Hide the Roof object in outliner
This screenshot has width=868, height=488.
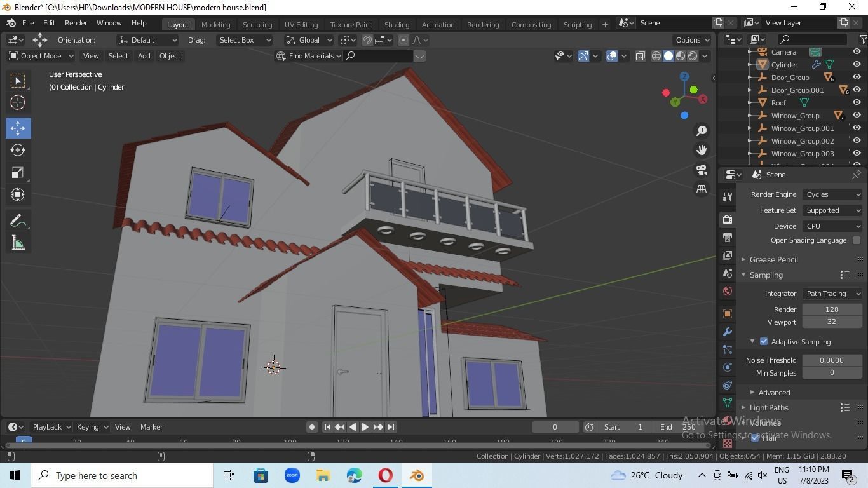pos(857,102)
